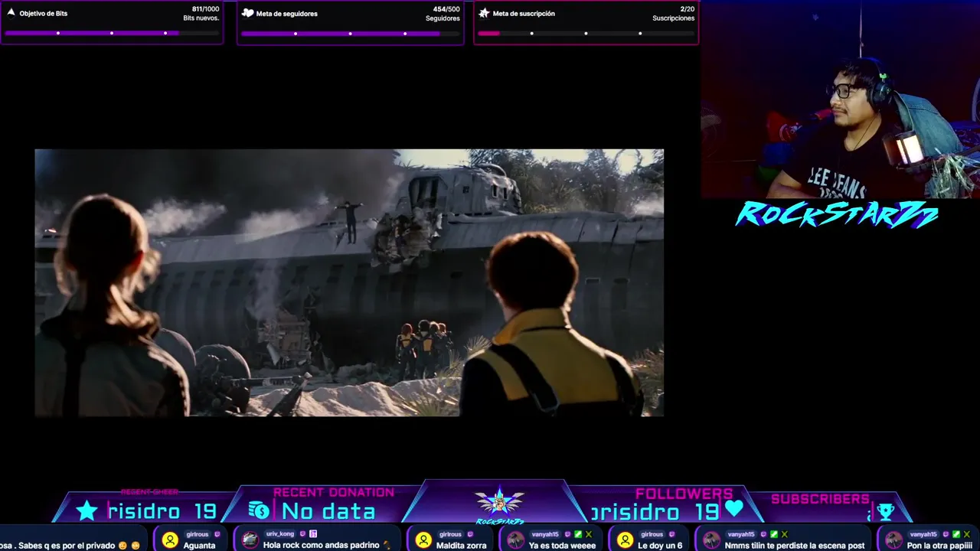Click girlrous avatar beside 'Maldita zorra'
The height and width of the screenshot is (551, 980).
(x=423, y=540)
